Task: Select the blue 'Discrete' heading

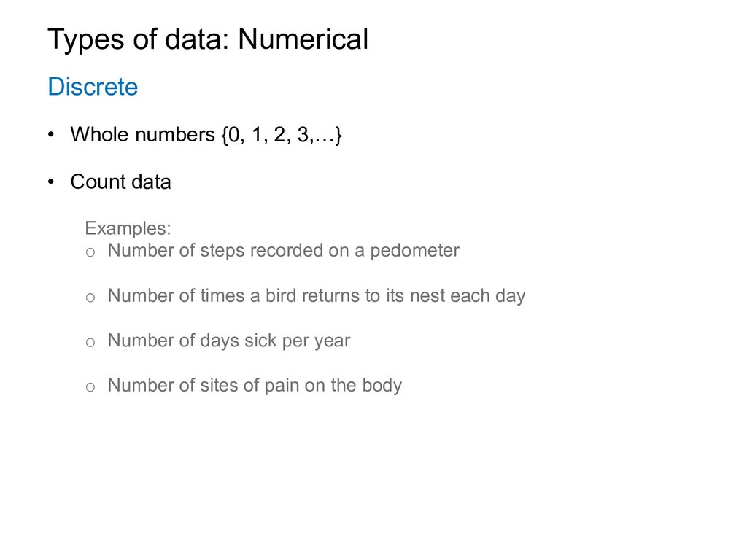Action: click(93, 87)
